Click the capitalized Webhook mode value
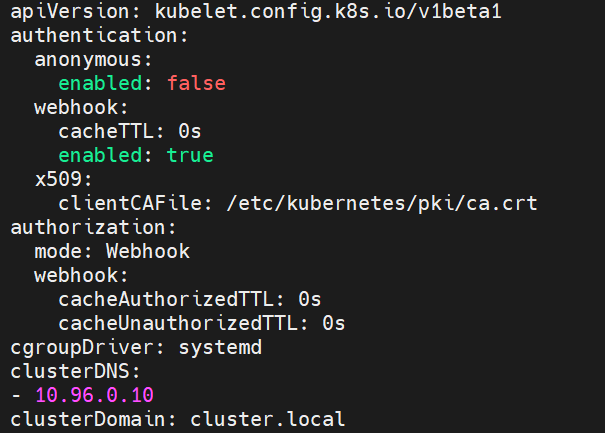This screenshot has width=605, height=433. pos(148,251)
